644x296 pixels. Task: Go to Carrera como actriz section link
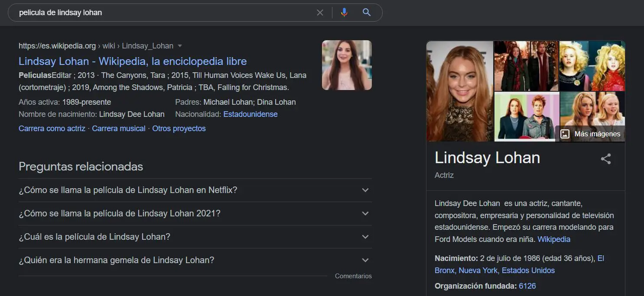(52, 129)
